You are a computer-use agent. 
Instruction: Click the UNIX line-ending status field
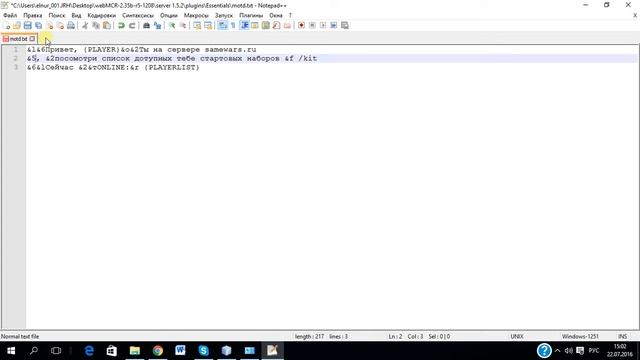517,336
